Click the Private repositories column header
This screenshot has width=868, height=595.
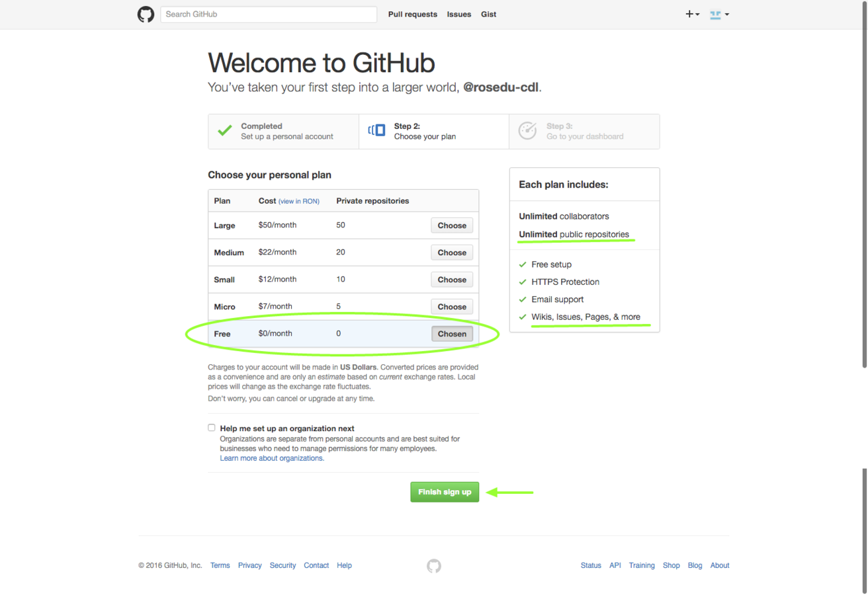click(x=372, y=201)
